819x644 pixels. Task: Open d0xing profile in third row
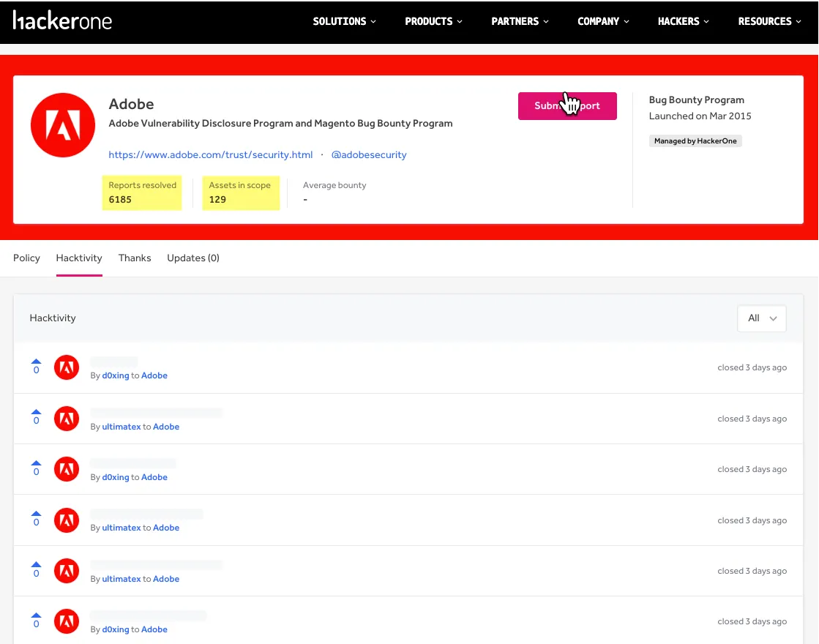coord(116,477)
